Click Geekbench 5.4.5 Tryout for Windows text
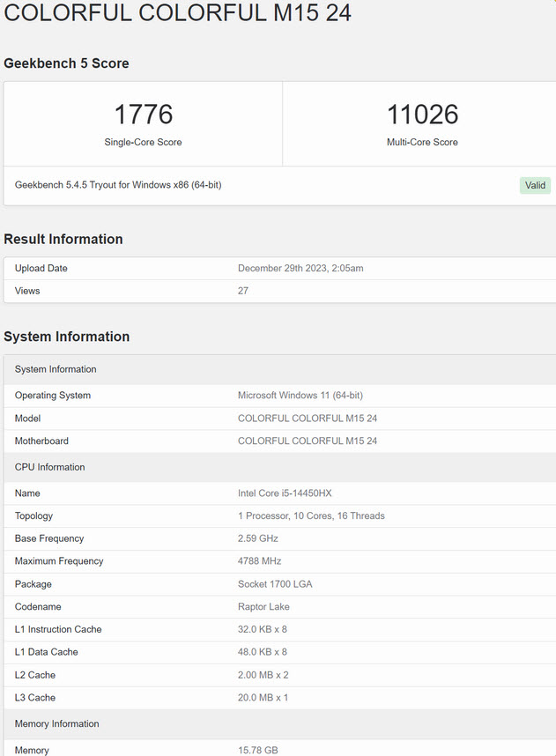The image size is (556, 756). 118,185
